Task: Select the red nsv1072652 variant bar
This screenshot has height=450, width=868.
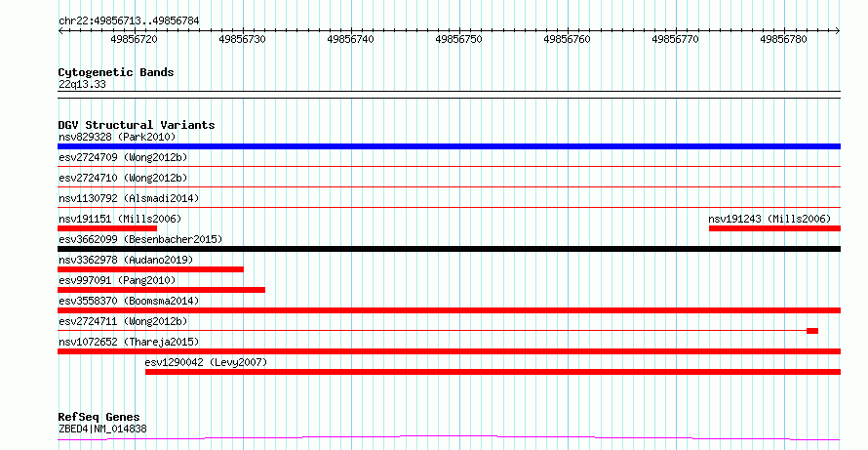Action: click(x=449, y=351)
